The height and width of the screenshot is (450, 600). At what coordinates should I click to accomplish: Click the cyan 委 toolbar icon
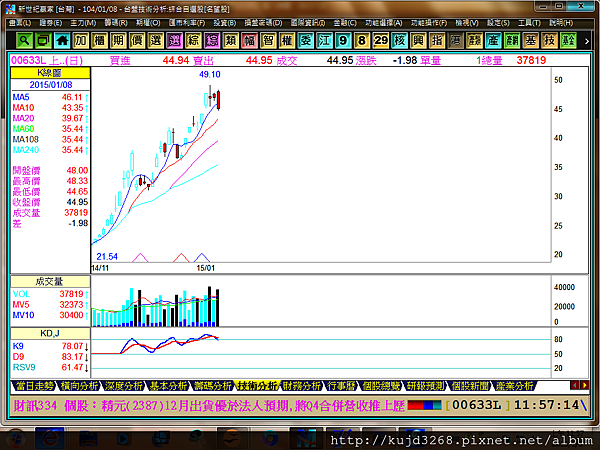pos(305,41)
